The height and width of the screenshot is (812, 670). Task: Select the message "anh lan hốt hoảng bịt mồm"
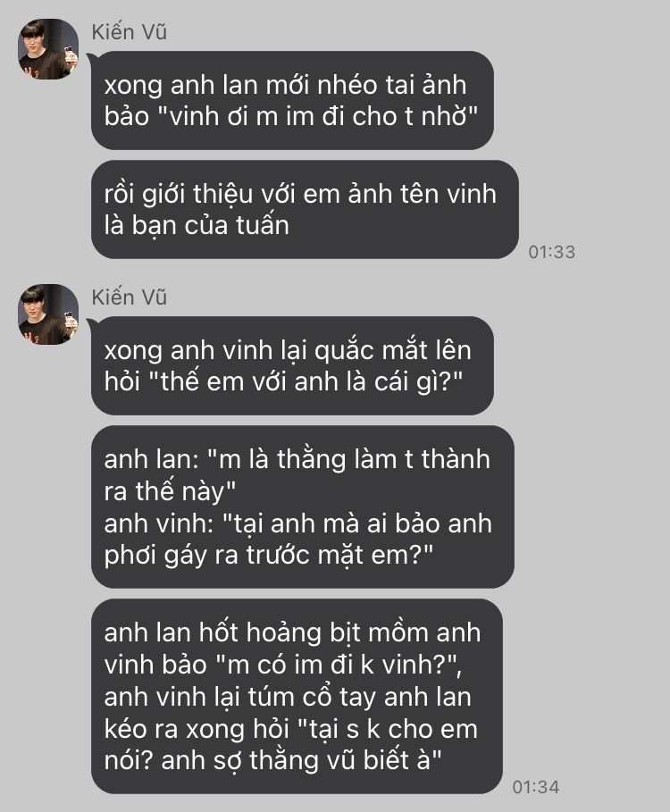tap(297, 697)
